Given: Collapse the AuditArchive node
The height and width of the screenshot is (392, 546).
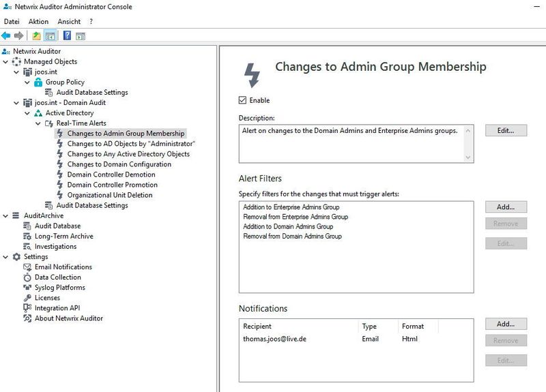Looking at the screenshot, I should click(5, 216).
